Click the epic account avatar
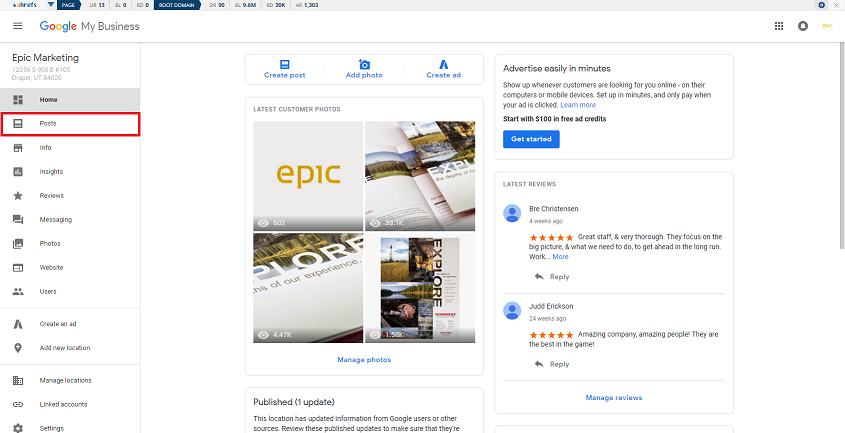The height and width of the screenshot is (433, 845). [x=827, y=26]
